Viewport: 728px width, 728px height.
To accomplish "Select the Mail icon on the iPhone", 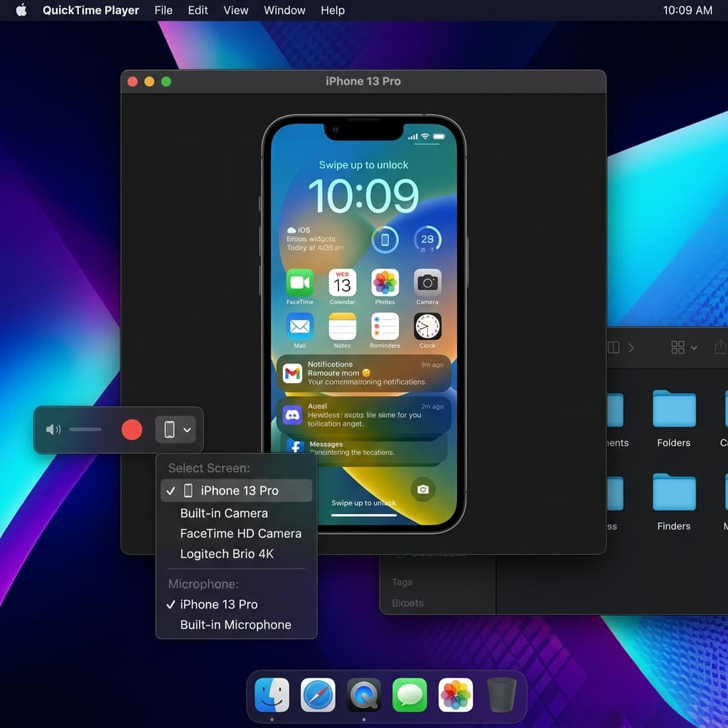I will 299,326.
